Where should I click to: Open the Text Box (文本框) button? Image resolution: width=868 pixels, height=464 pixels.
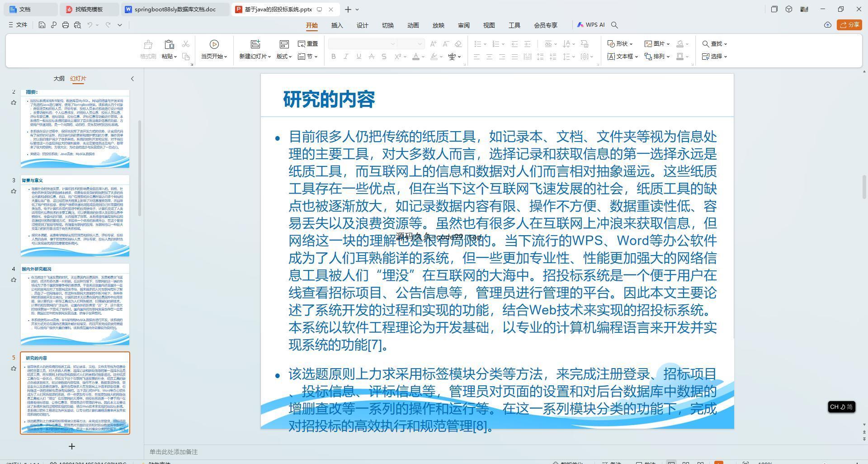click(623, 57)
